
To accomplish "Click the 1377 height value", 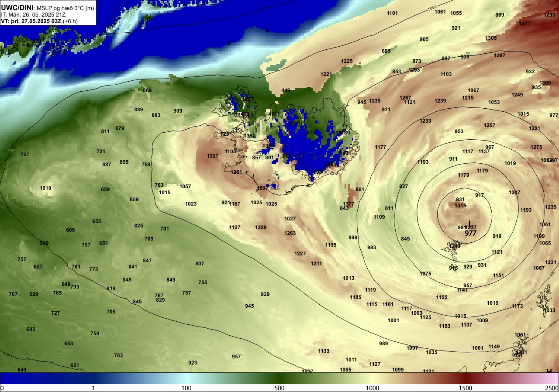I will pos(349,204).
